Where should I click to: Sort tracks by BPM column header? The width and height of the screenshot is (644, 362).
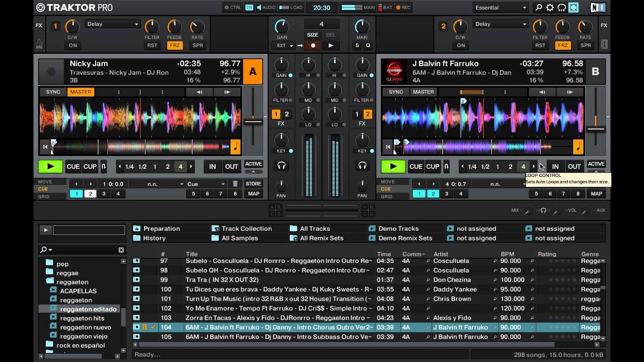click(x=507, y=254)
